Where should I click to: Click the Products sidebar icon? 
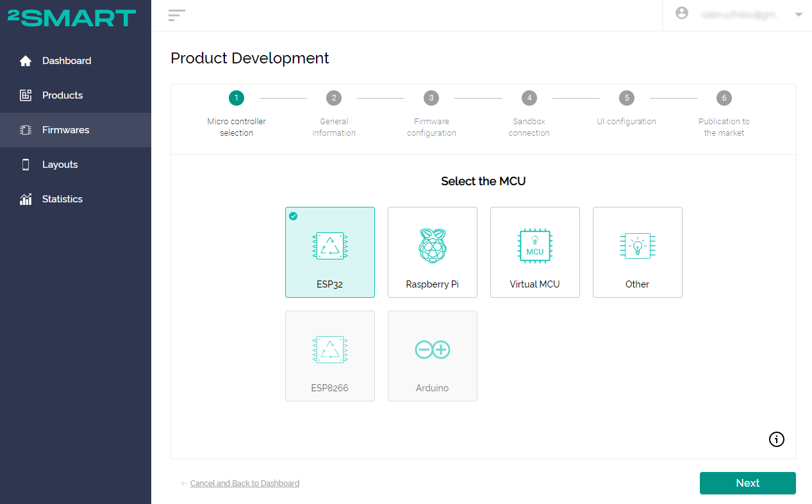[26, 95]
